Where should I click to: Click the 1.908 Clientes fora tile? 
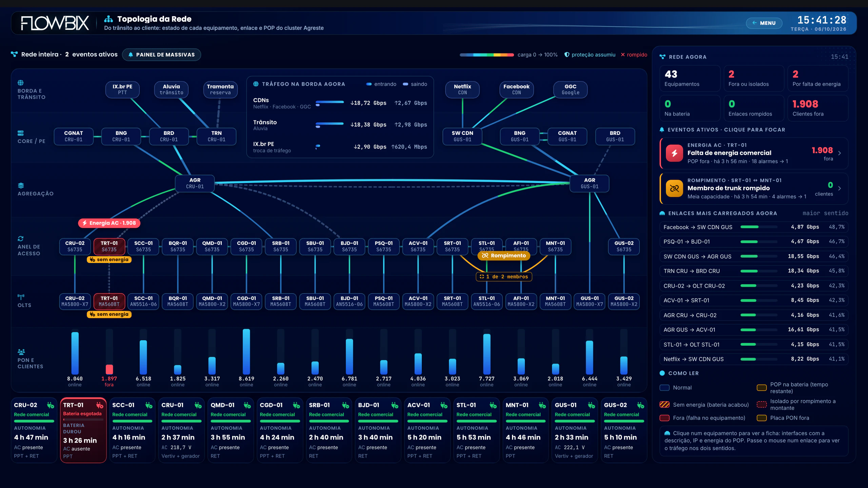(817, 108)
